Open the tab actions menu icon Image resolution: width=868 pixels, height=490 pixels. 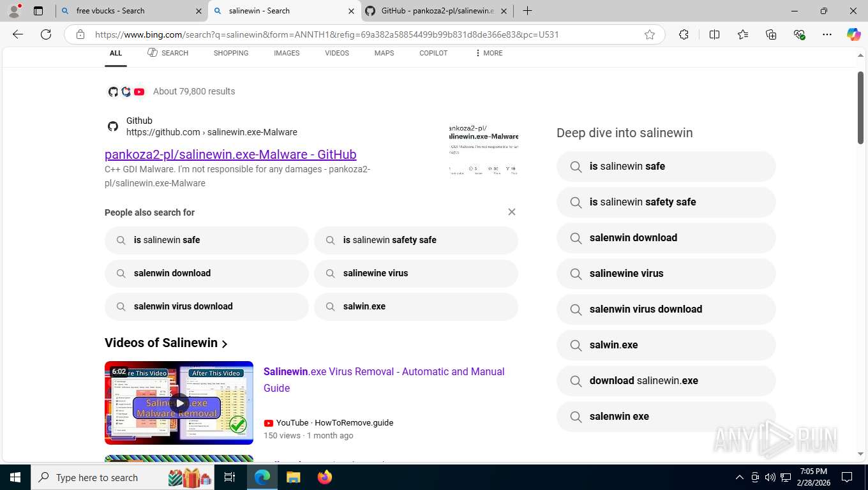click(38, 11)
